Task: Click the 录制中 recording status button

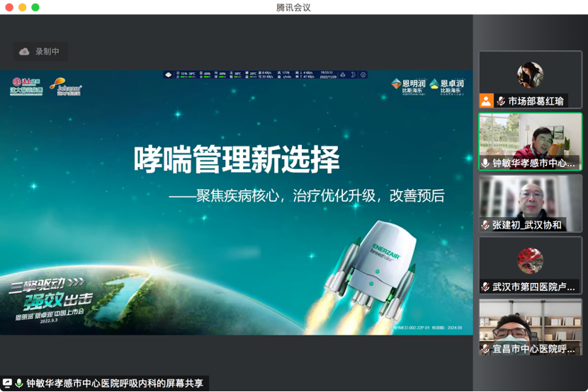Action: click(40, 52)
